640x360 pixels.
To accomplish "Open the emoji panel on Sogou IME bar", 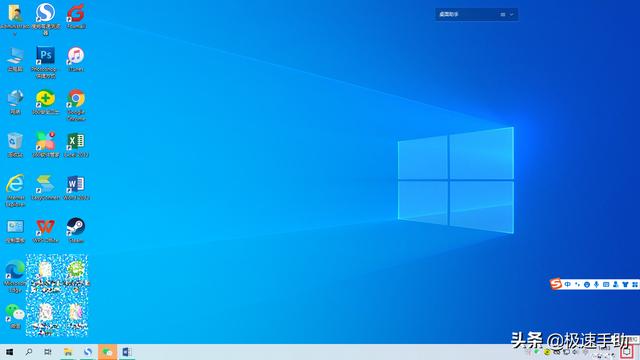I will tap(587, 284).
